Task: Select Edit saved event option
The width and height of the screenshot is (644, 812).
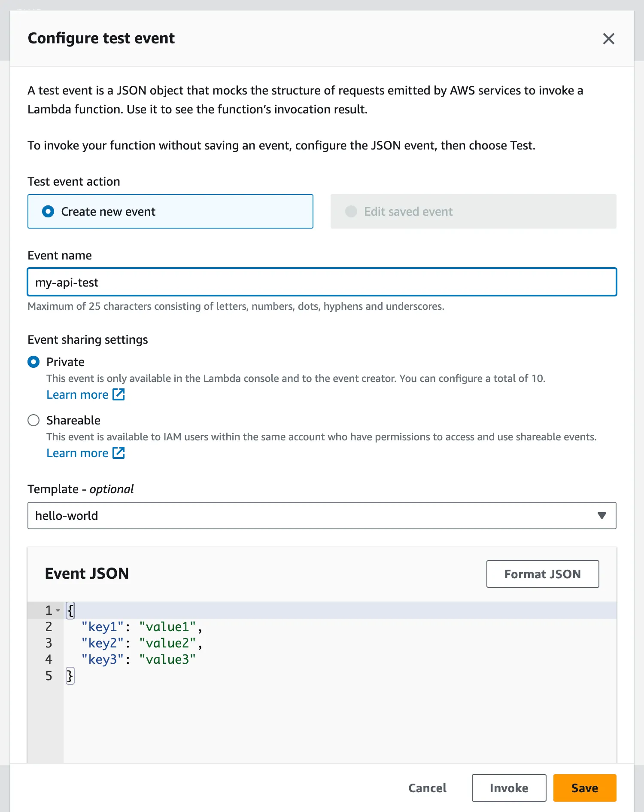Action: click(x=351, y=211)
